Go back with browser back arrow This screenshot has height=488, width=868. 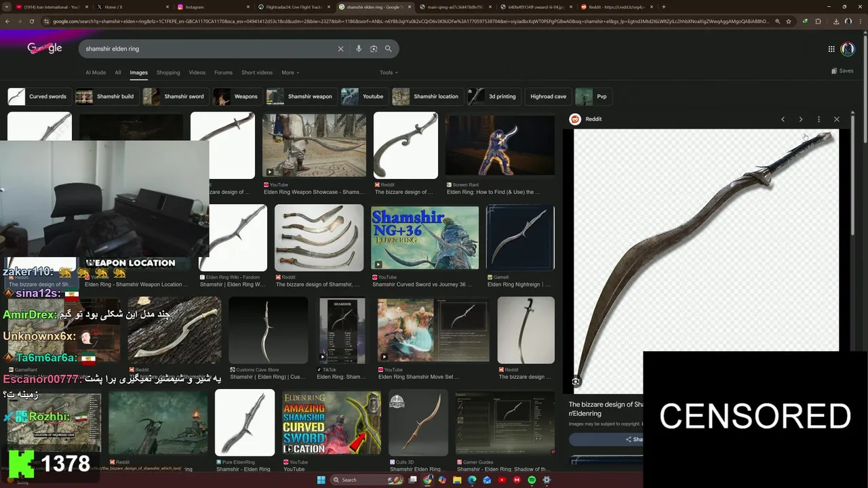7,21
